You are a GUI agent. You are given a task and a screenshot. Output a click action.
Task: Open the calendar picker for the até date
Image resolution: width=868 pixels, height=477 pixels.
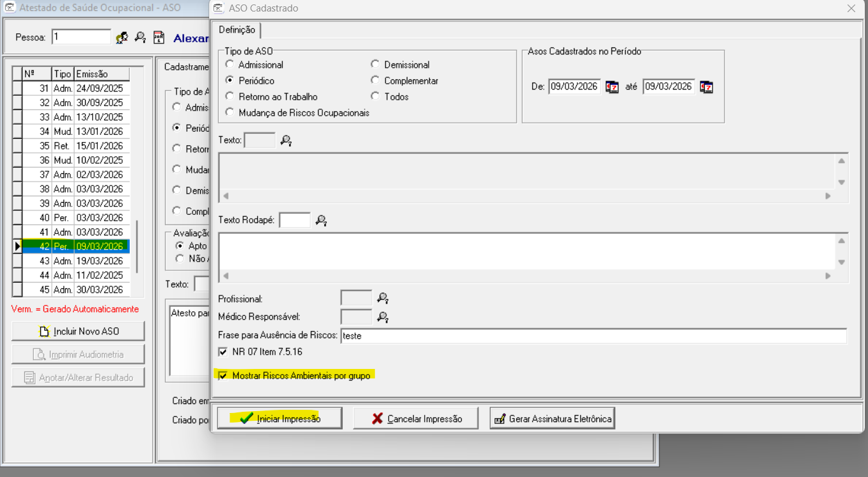[x=706, y=87]
